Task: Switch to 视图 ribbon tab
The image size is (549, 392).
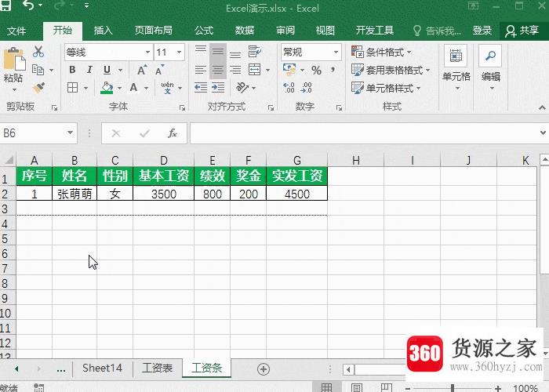Action: [325, 31]
